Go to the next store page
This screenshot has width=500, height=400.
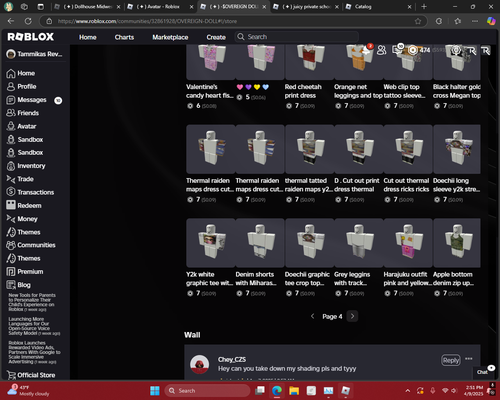[352, 316]
